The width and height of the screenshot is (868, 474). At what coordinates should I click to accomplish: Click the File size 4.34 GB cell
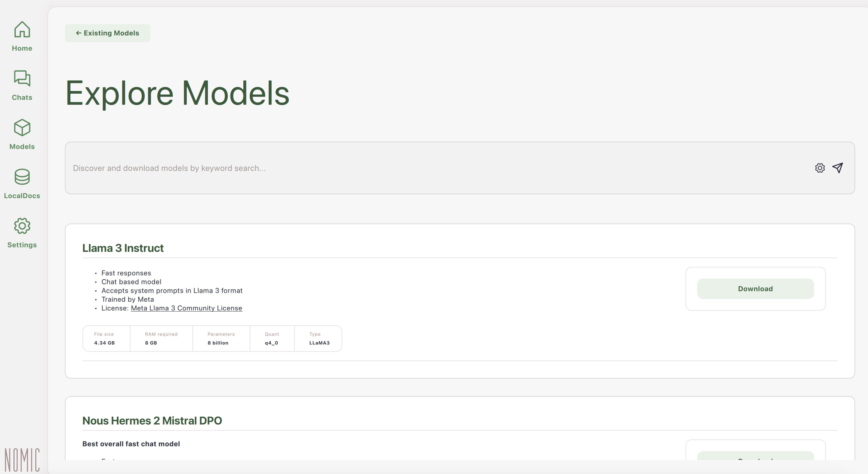click(x=106, y=339)
